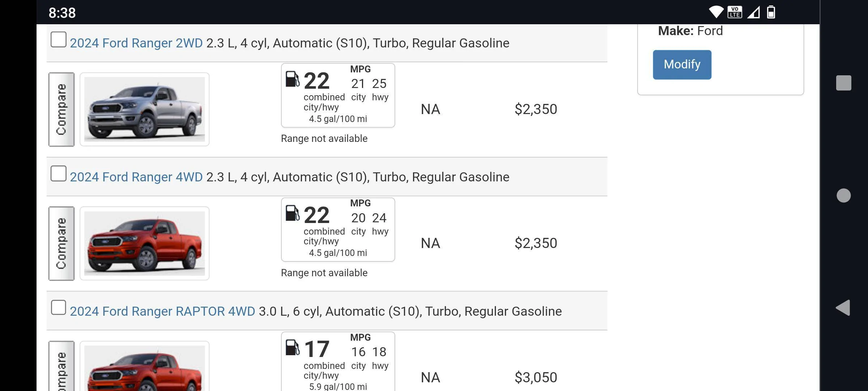The height and width of the screenshot is (391, 868).
Task: Tap the Android back navigation triangle
Action: pos(843,308)
